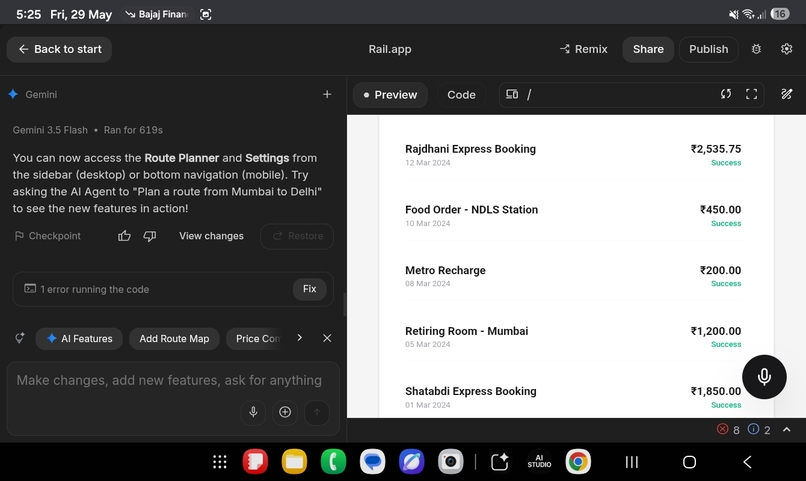Screen dimensions: 806x481
Task: Open the AI Studio app icon
Action: [539, 461]
